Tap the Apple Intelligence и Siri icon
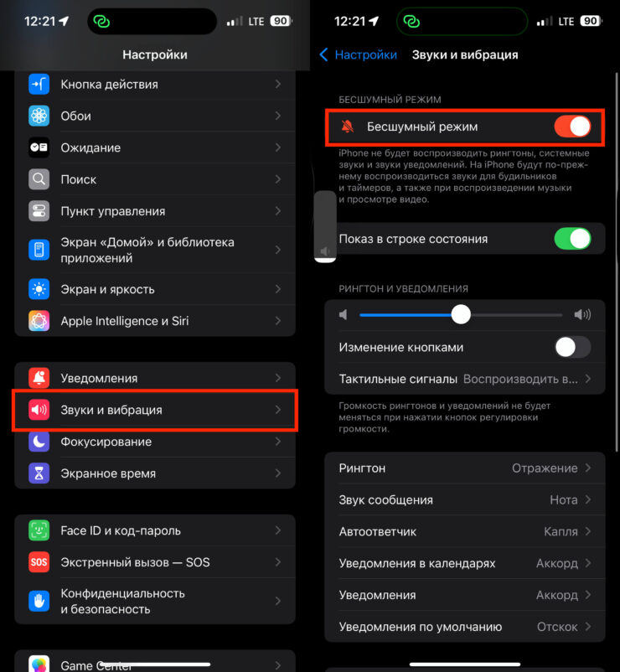 tap(39, 321)
